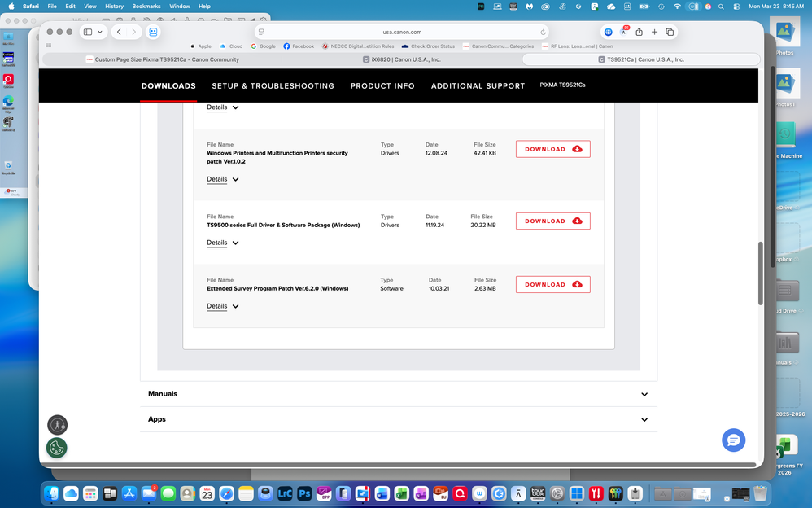Open Messages in the Dock
812x508 pixels.
[168, 493]
